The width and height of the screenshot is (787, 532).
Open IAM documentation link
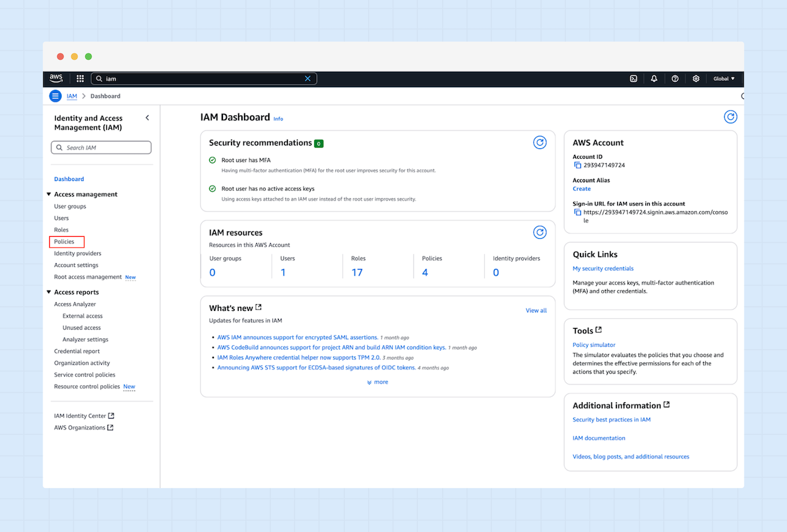pyautogui.click(x=599, y=438)
